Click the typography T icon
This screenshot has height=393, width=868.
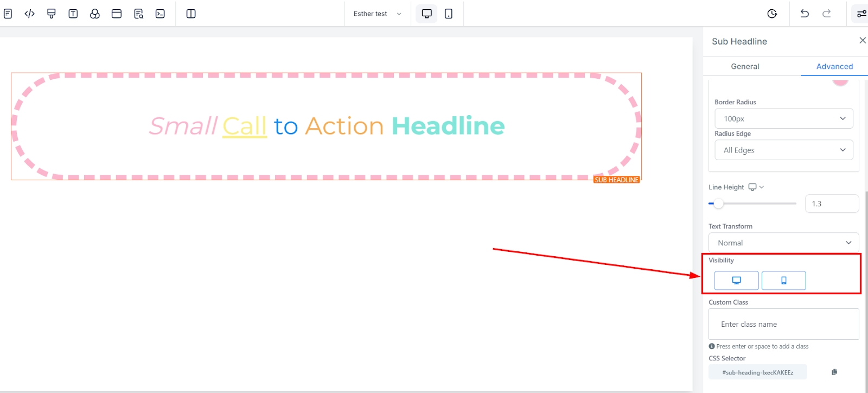click(x=73, y=14)
